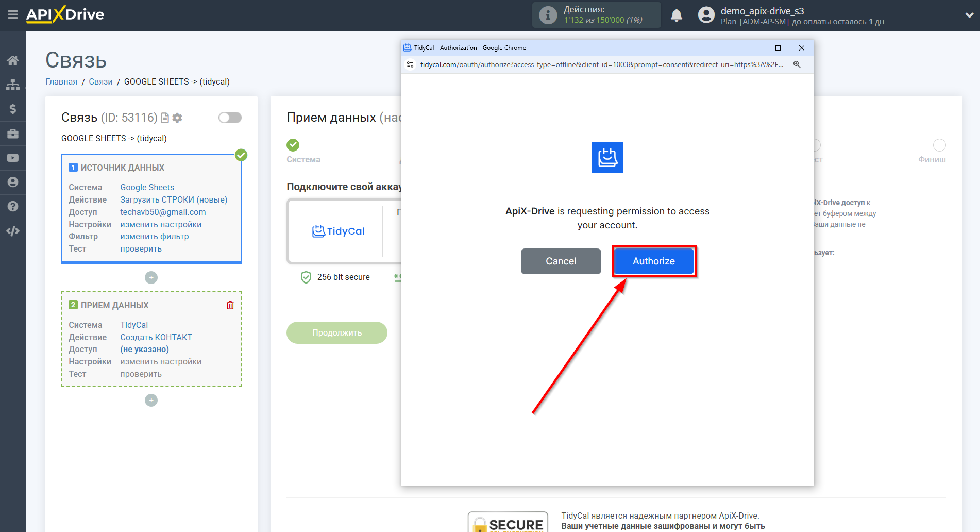The image size is (980, 532).
Task: Click the popup address bar URL
Action: [x=602, y=64]
